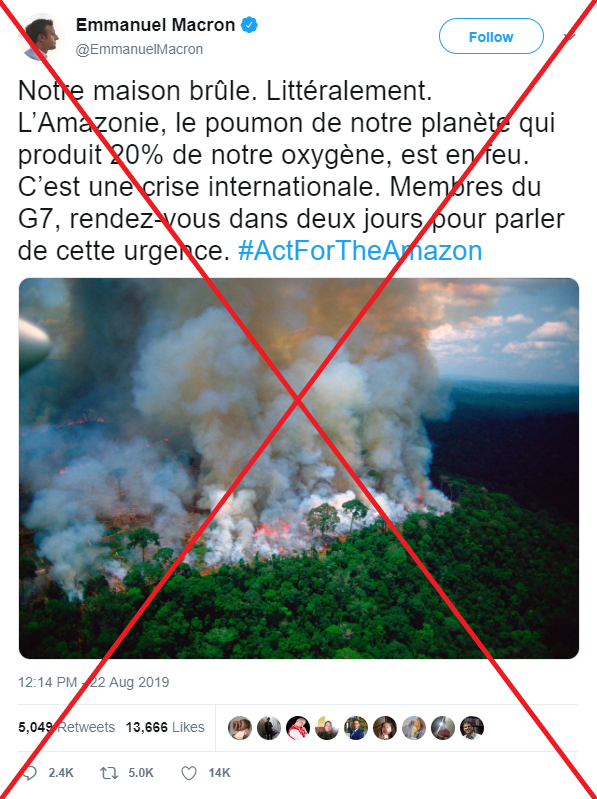Open the Amazon fire photo
This screenshot has width=597, height=799.
click(298, 468)
